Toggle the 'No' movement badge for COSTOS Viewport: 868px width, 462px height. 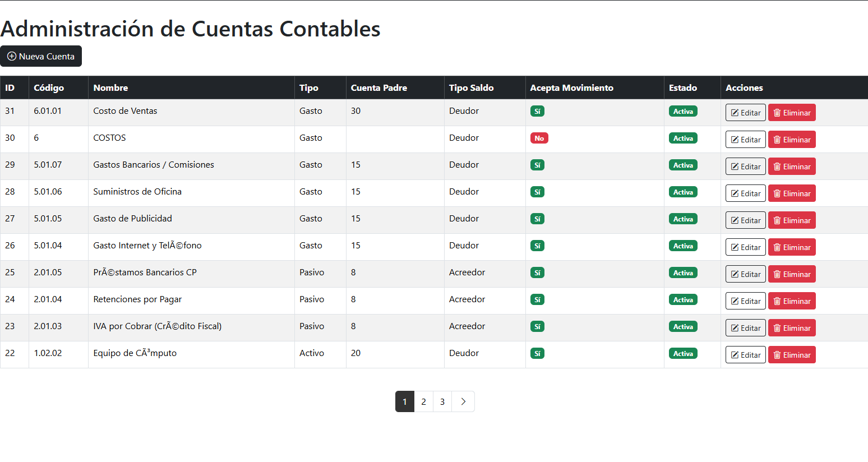click(539, 137)
